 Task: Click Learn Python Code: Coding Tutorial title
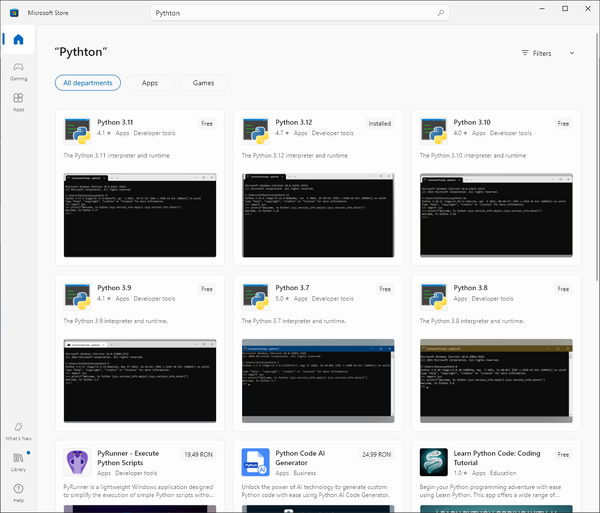pyautogui.click(x=497, y=458)
